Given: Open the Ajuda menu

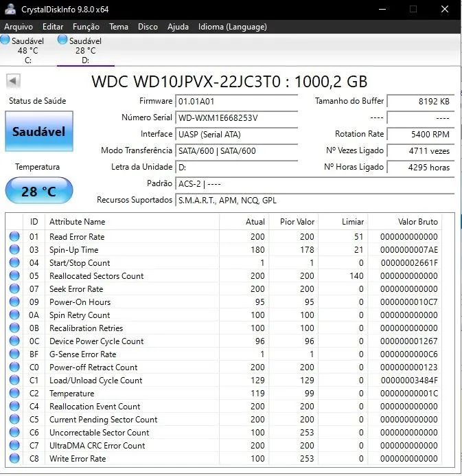Looking at the screenshot, I should (x=178, y=27).
